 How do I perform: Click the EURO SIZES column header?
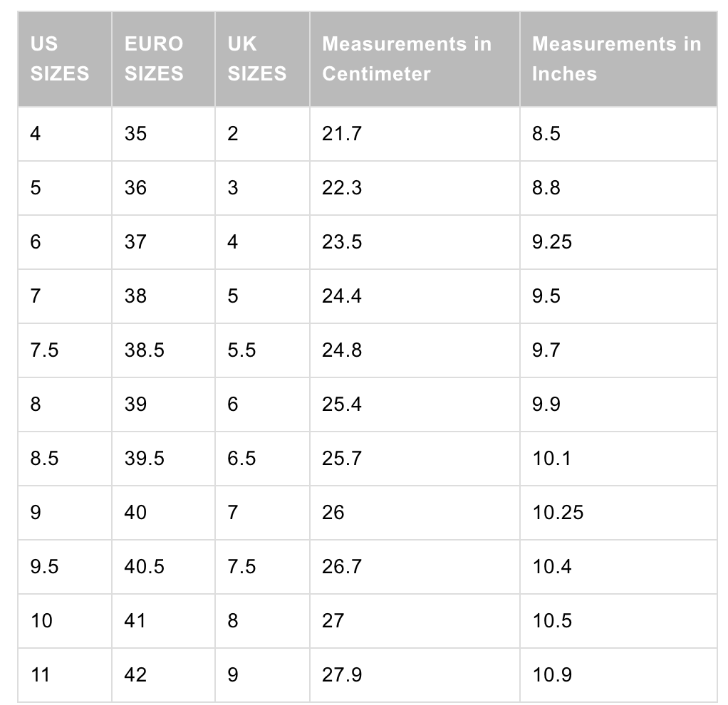pos(154,58)
